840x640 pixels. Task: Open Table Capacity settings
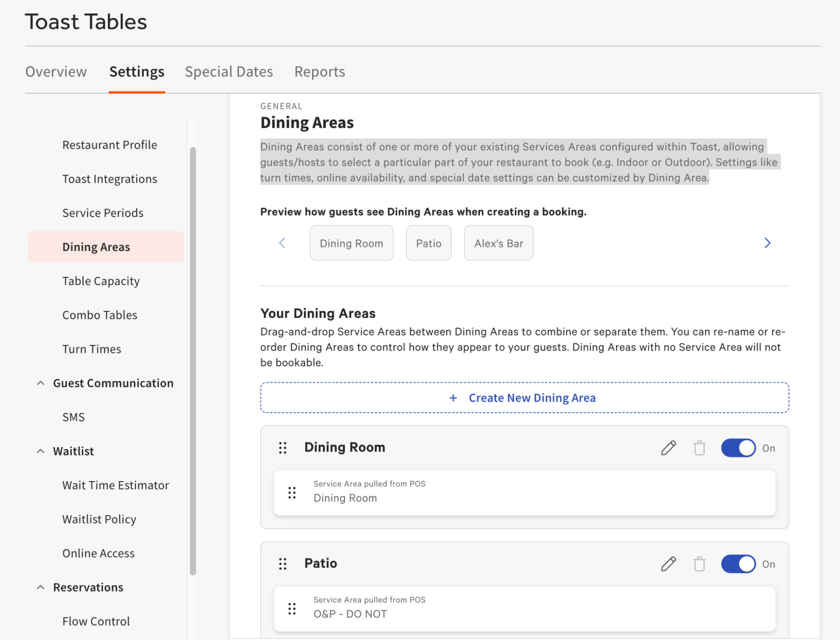(101, 281)
